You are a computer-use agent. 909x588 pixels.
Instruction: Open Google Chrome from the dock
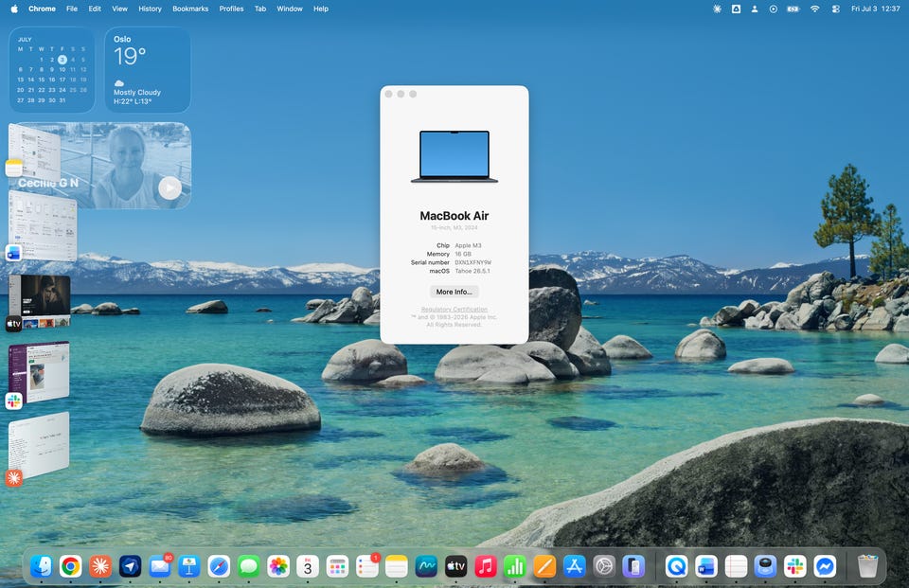pos(71,566)
